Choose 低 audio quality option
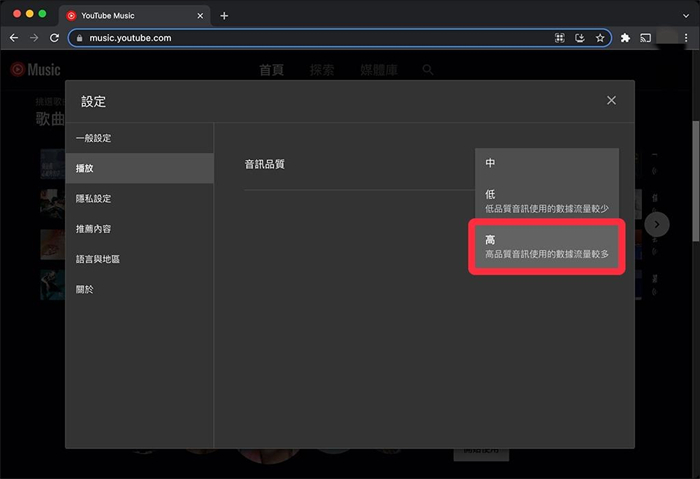 coord(546,201)
